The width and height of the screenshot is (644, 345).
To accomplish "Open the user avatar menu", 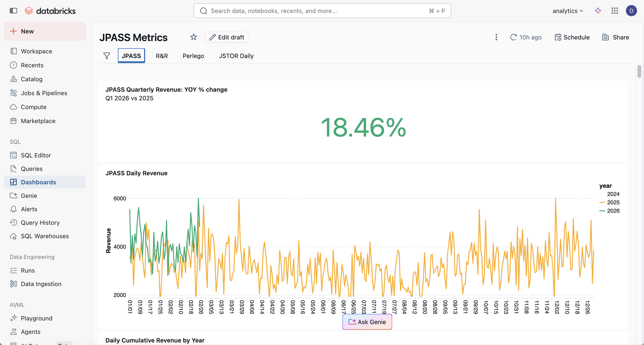I will tap(631, 11).
